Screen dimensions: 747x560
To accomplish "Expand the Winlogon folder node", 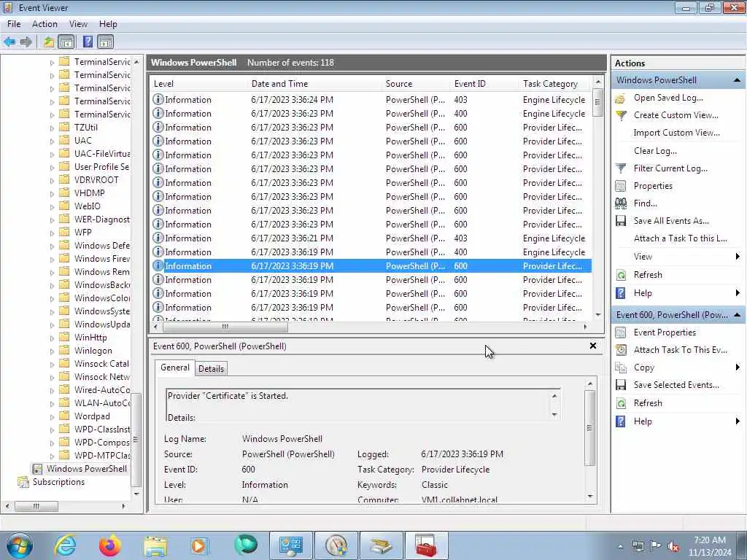I will point(52,351).
